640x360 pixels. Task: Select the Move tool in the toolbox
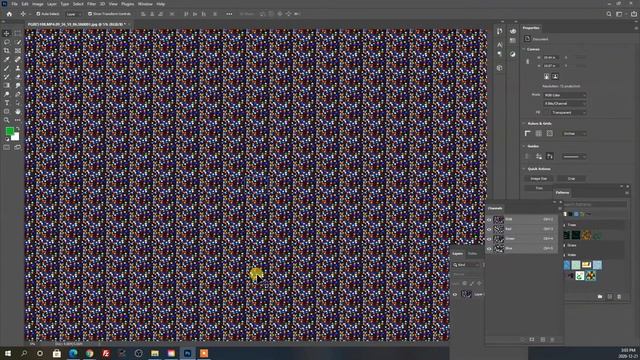point(7,33)
